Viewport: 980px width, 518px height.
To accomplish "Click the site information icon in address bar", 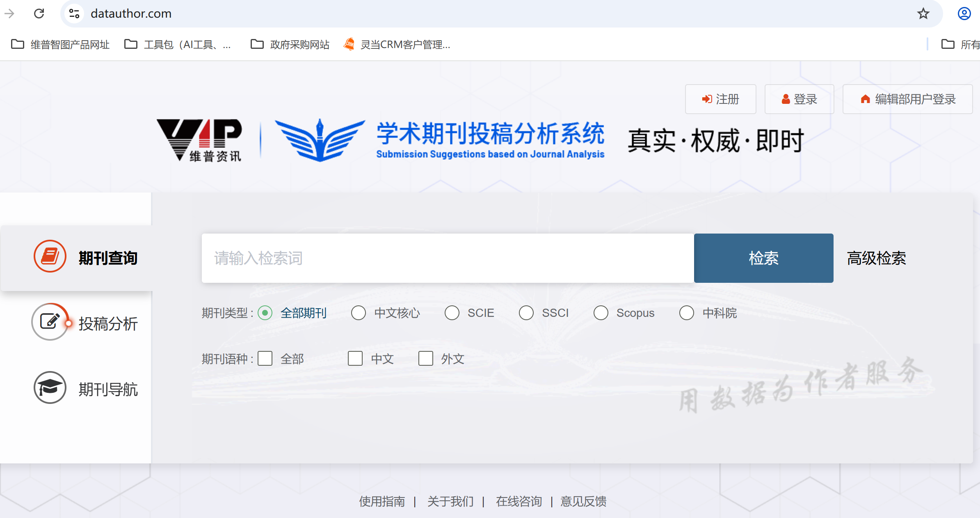I will [x=74, y=14].
